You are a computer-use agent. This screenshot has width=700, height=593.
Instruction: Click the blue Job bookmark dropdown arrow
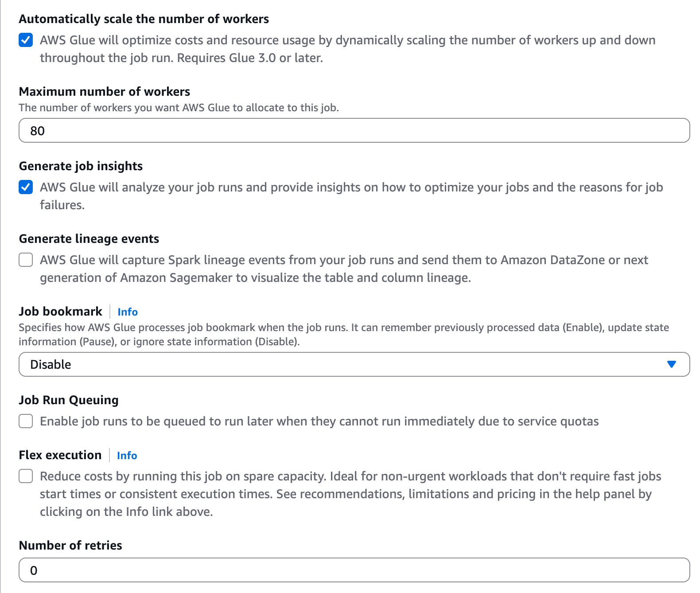tap(671, 364)
